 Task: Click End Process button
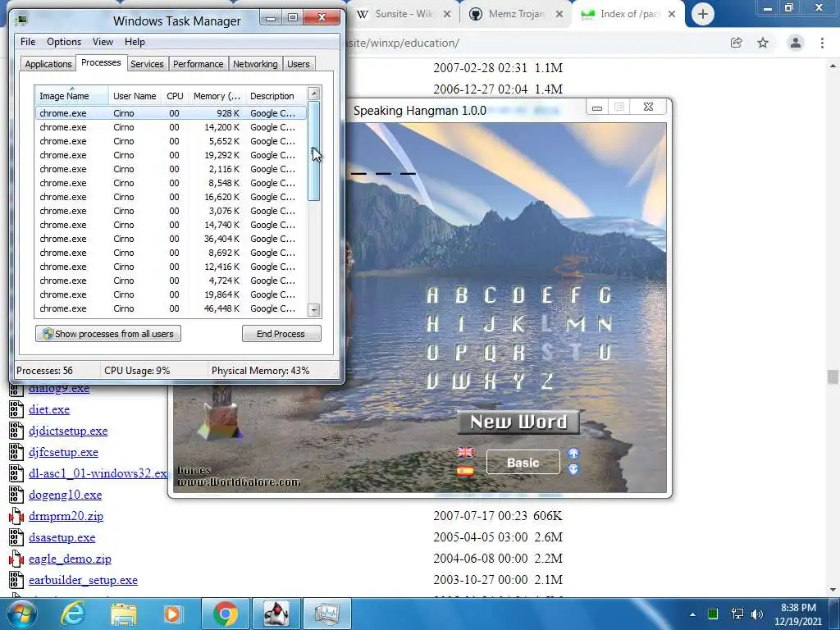pos(281,334)
